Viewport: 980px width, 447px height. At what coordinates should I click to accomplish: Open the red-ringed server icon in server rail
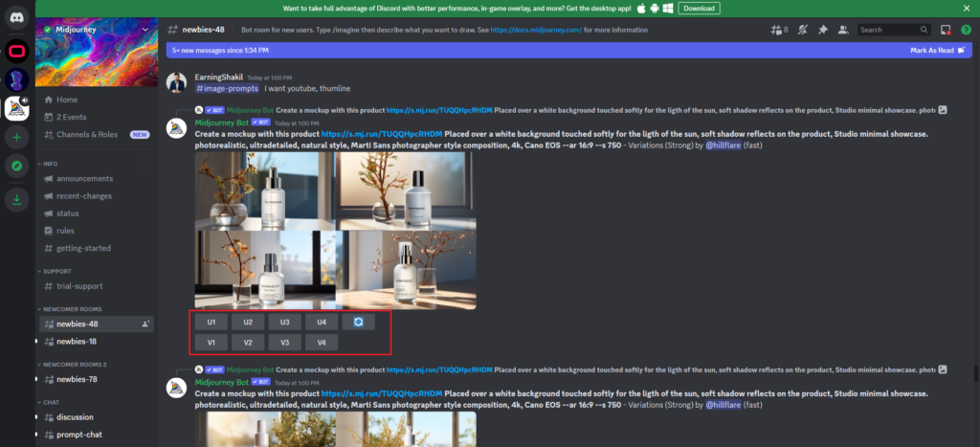17,51
